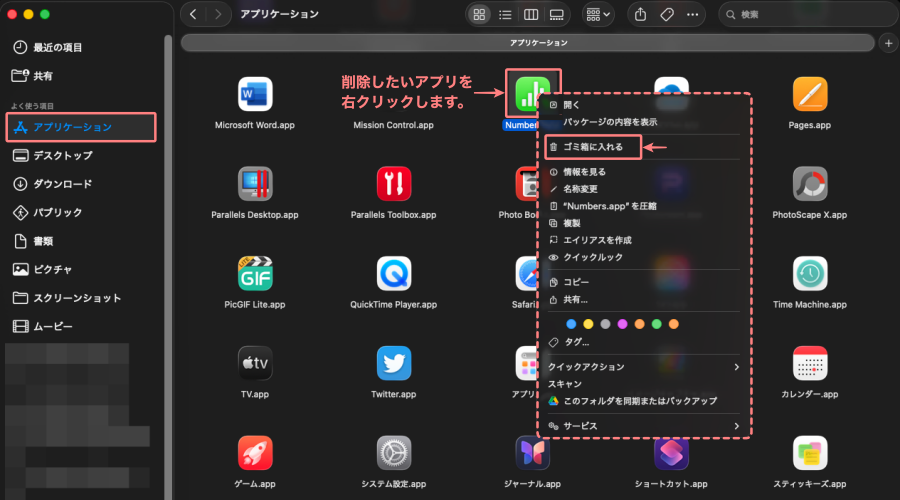Choose タグ... in context menu
Screen dimensions: 900x500
pos(643,342)
